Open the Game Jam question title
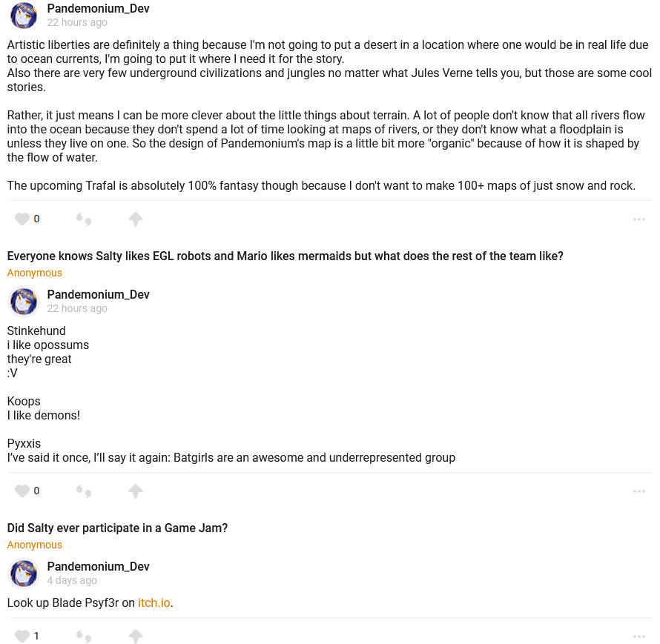Viewport: 660px width, 644px height. [x=117, y=528]
